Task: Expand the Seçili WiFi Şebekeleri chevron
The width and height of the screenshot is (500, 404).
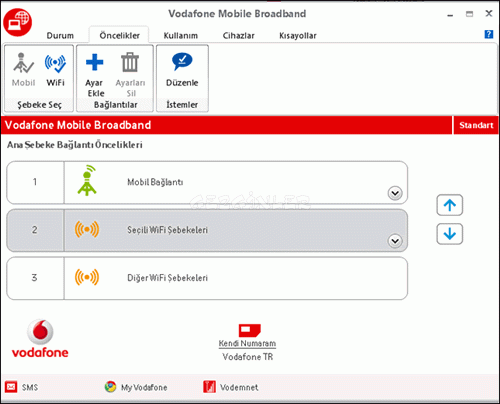Action: 395,241
